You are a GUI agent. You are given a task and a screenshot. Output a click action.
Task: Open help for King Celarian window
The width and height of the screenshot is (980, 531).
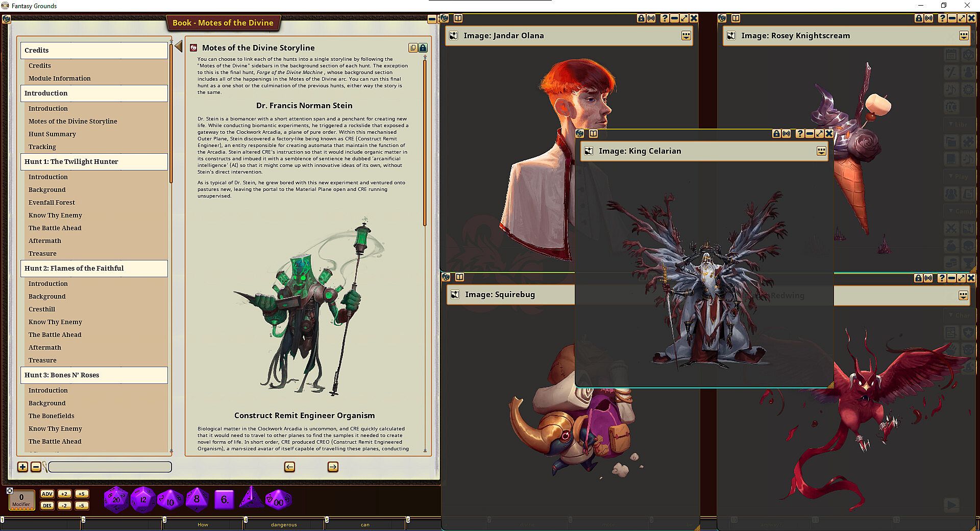point(800,133)
